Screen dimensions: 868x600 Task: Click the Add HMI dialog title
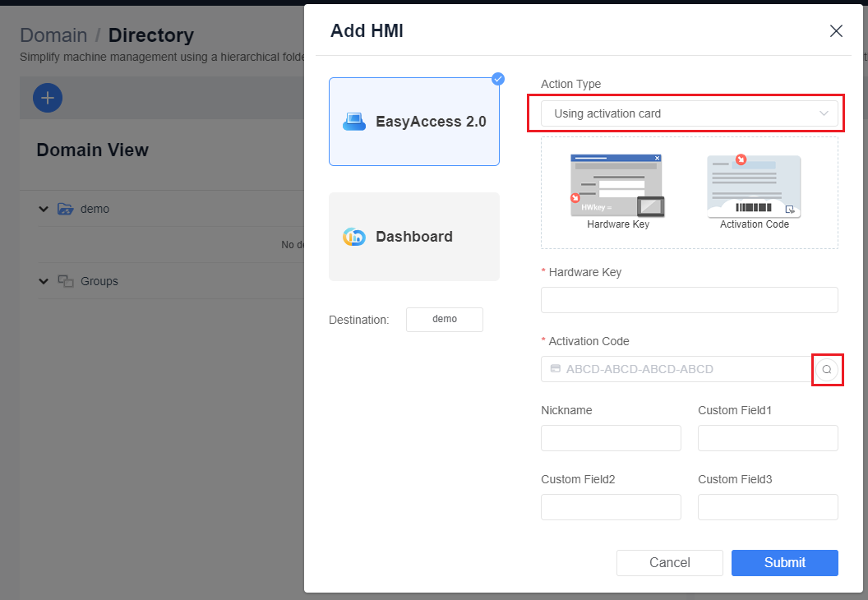coord(367,31)
